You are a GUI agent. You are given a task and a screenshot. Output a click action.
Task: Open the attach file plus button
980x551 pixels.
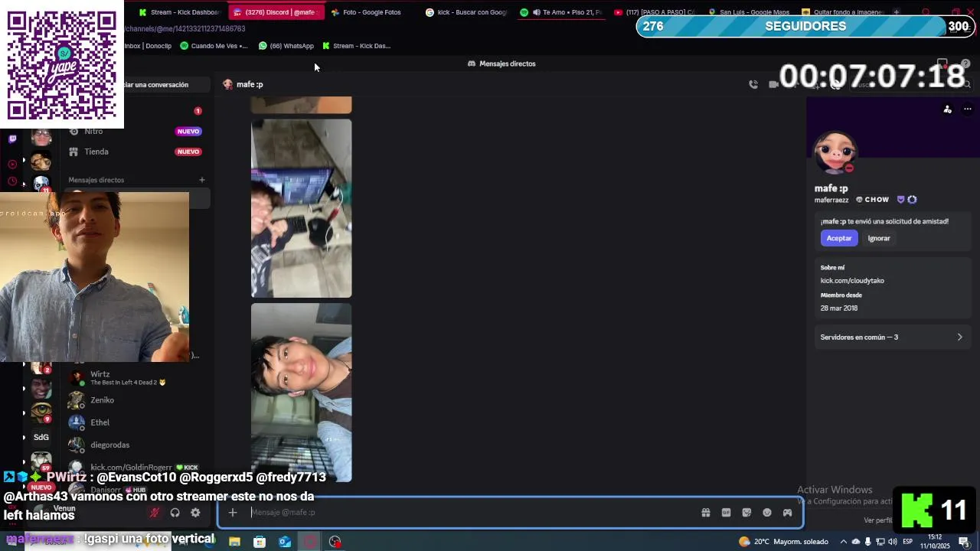[x=233, y=513]
